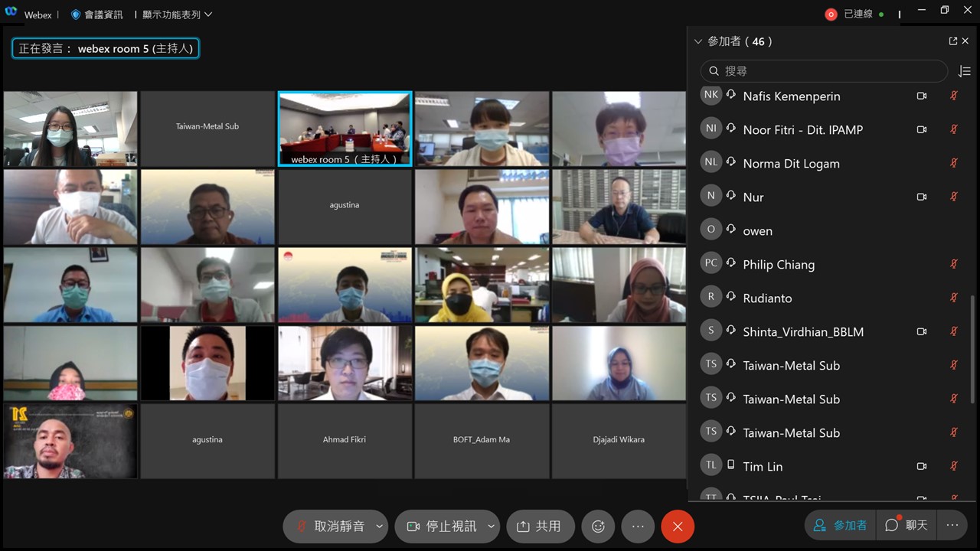This screenshot has height=551, width=980.
Task: Click the red leave meeting button
Action: (678, 527)
